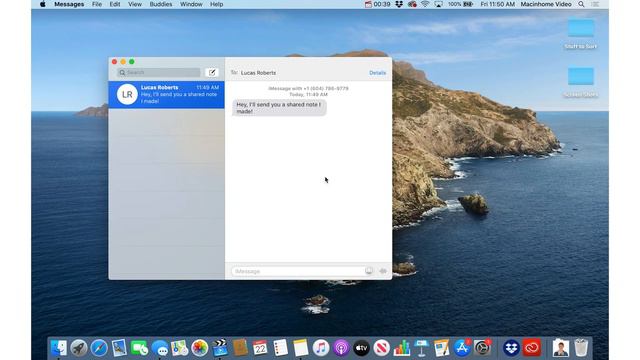This screenshot has height=360, width=640.
Task: Open the View menu
Action: pyautogui.click(x=135, y=4)
